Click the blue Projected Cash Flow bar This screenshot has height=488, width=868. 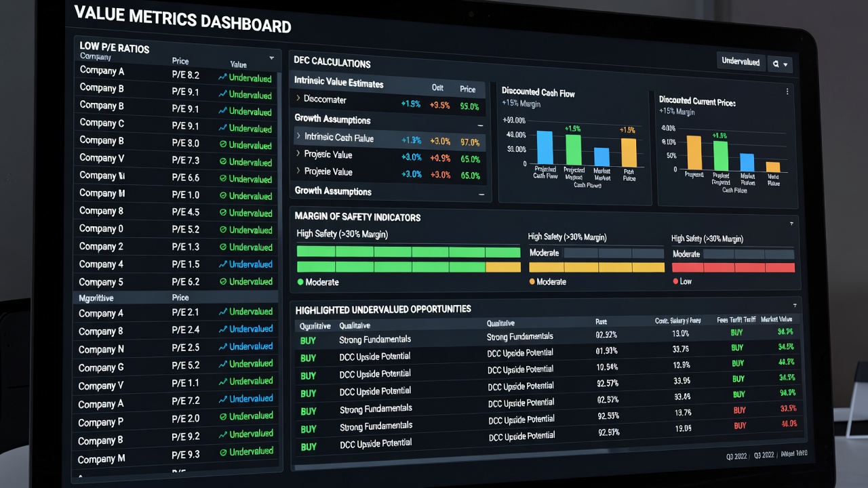[545, 147]
